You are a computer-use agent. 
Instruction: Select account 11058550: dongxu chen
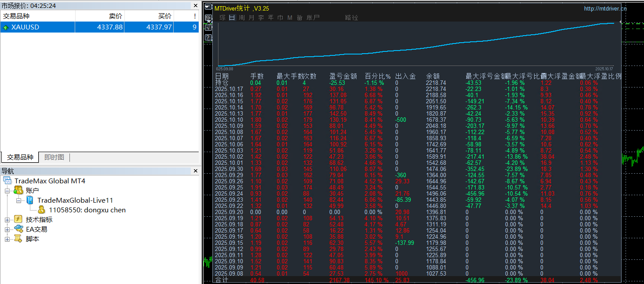click(87, 210)
